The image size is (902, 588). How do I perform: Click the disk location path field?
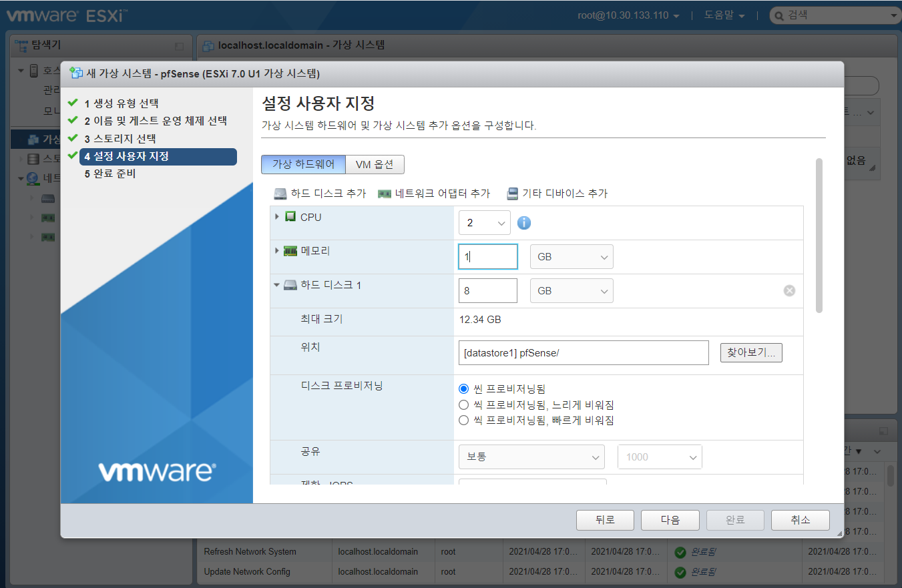click(584, 353)
